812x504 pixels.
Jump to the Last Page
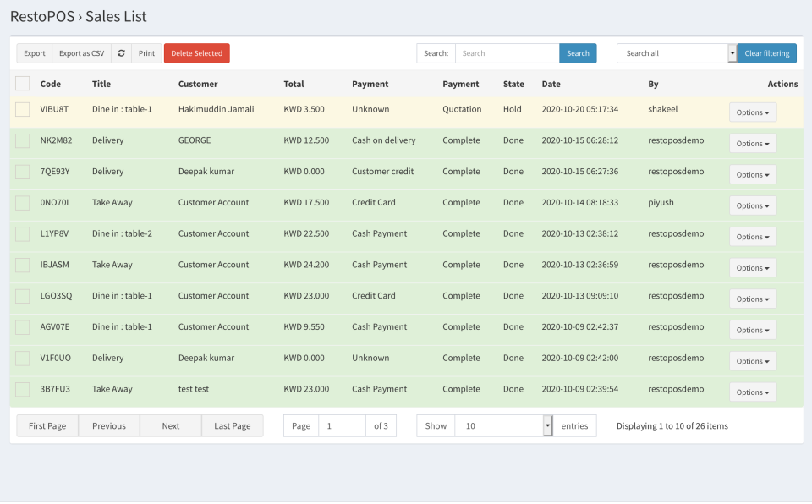232,425
